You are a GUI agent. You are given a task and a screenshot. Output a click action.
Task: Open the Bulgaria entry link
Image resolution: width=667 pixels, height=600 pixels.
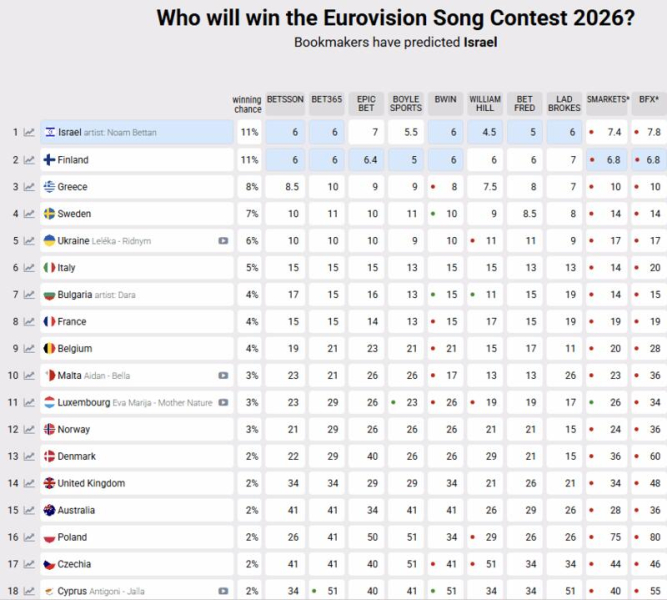pos(75,295)
